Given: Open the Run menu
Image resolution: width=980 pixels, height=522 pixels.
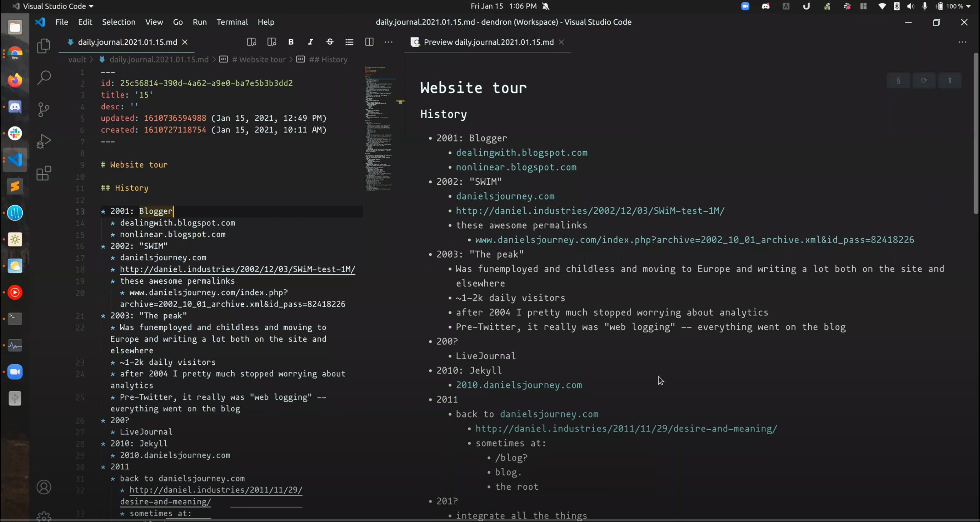Looking at the screenshot, I should coord(200,22).
